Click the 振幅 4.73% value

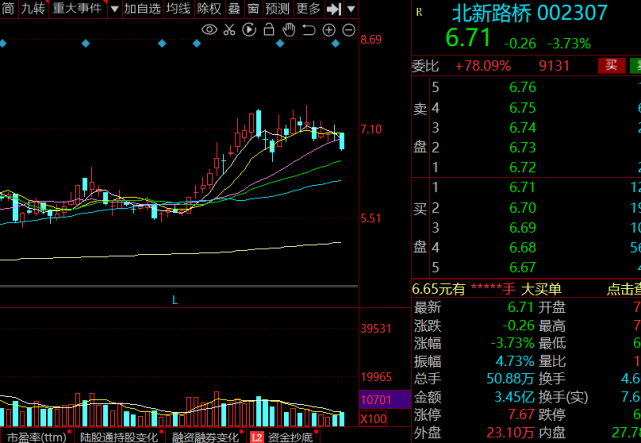point(515,361)
